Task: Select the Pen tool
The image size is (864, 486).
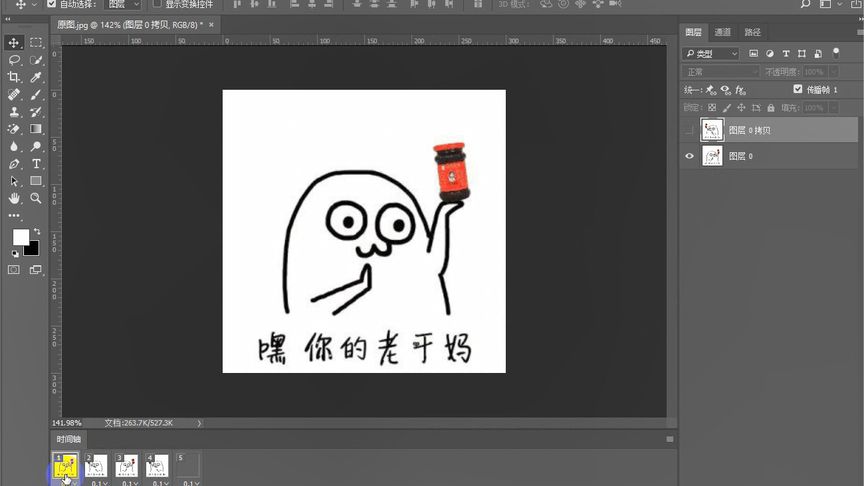Action: (x=14, y=164)
